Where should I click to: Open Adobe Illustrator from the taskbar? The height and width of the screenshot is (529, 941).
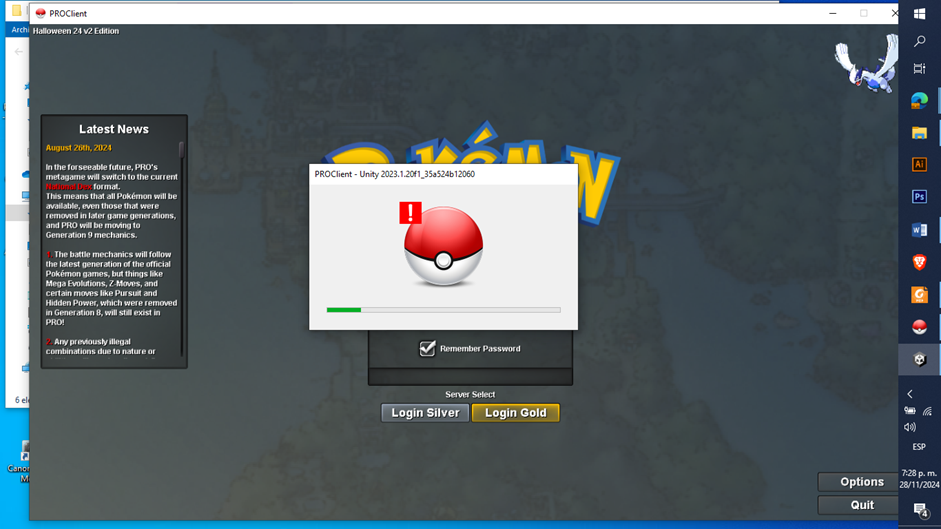pos(919,165)
